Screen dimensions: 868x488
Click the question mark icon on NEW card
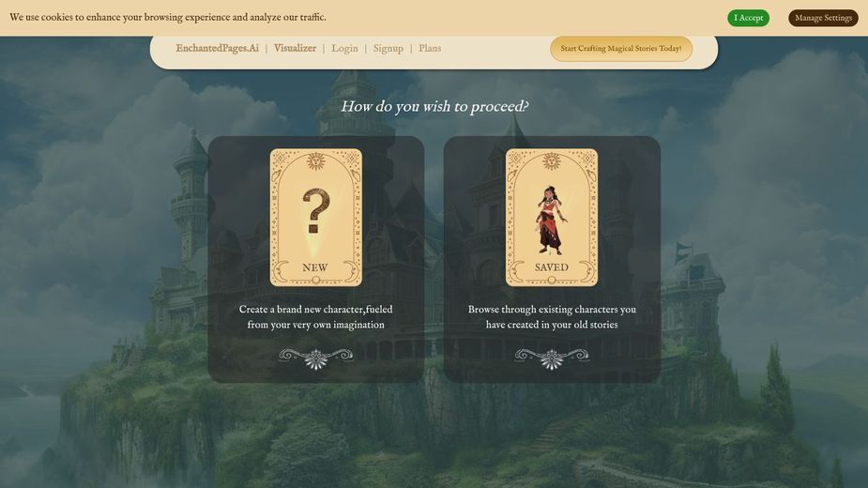tap(316, 211)
